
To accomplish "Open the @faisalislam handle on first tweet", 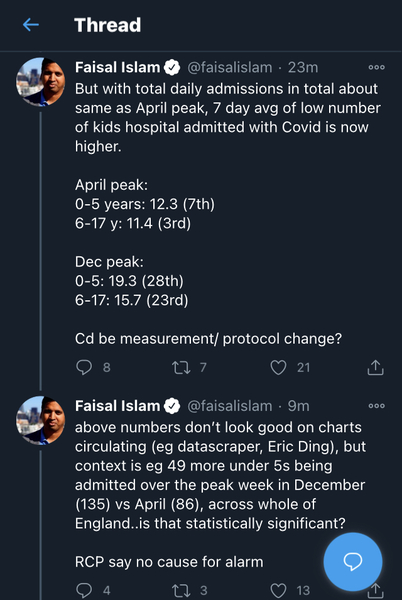I will 229,67.
